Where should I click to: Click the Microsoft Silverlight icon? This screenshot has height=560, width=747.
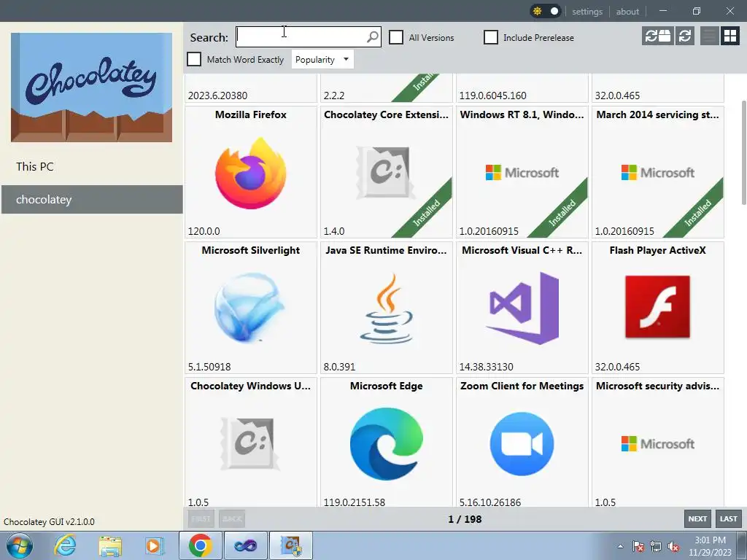point(249,308)
